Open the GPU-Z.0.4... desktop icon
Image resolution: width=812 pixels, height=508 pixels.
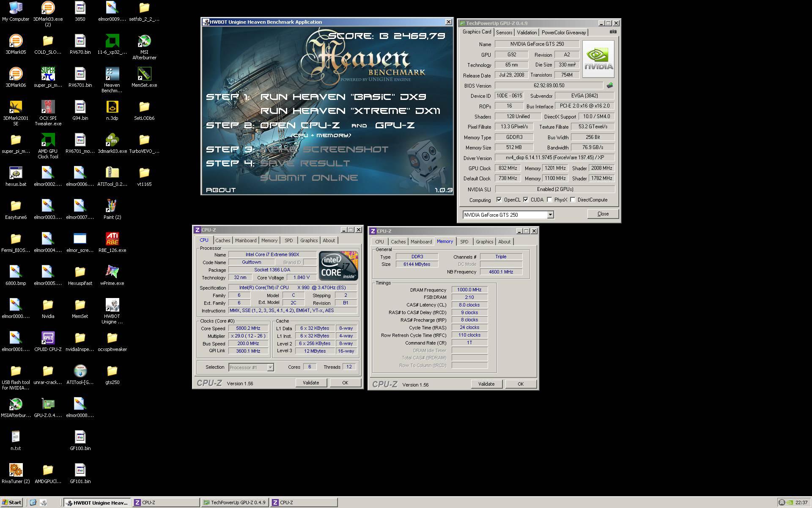click(48, 407)
